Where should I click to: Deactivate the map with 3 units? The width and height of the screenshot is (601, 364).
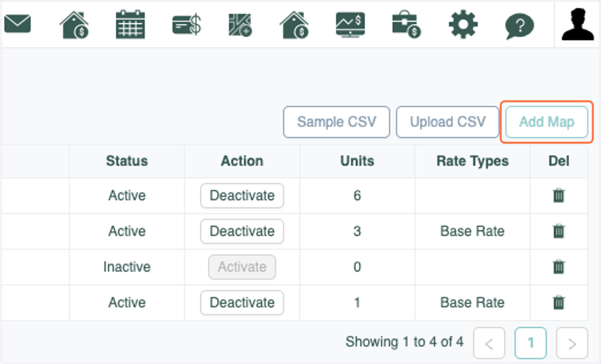coord(242,231)
